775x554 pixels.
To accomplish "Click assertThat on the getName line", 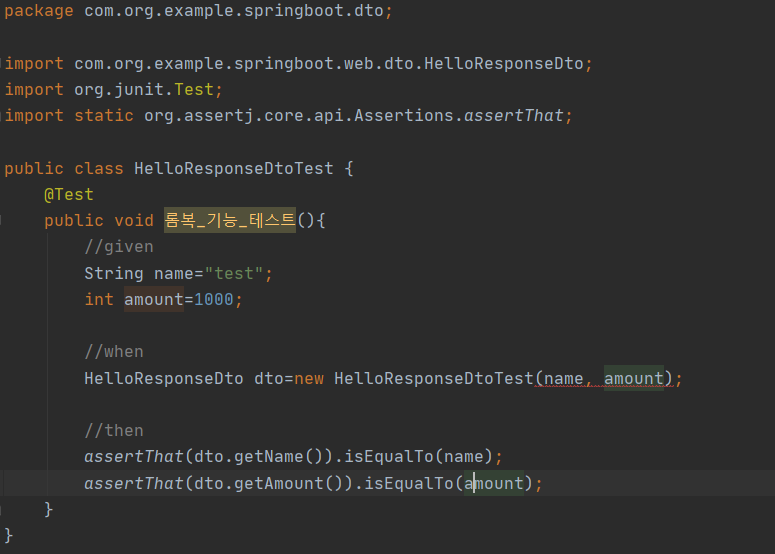I will coord(134,457).
